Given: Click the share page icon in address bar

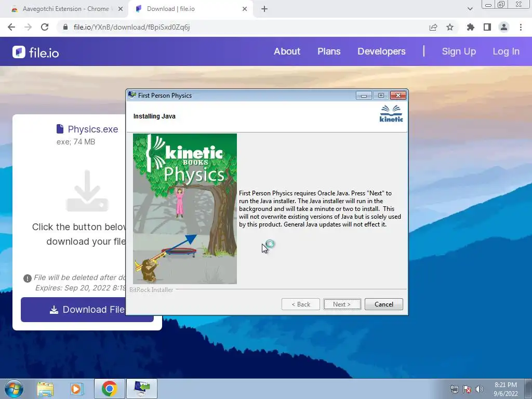Looking at the screenshot, I should tap(433, 27).
